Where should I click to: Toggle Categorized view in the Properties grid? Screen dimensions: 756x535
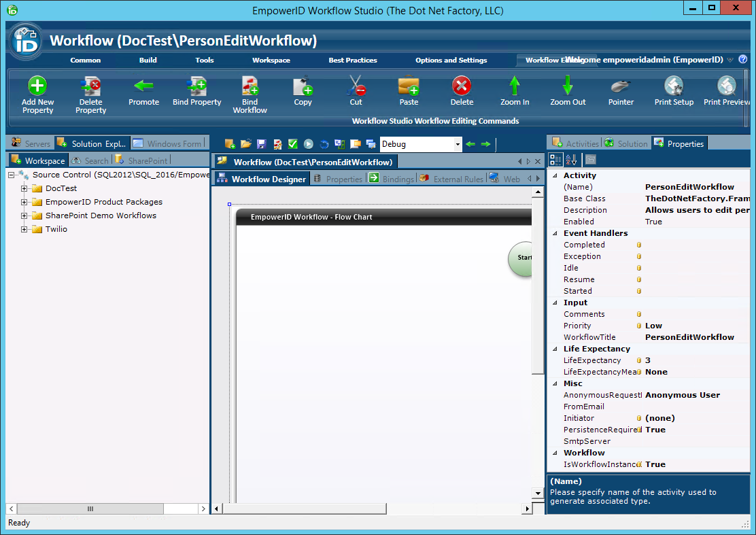pos(555,160)
